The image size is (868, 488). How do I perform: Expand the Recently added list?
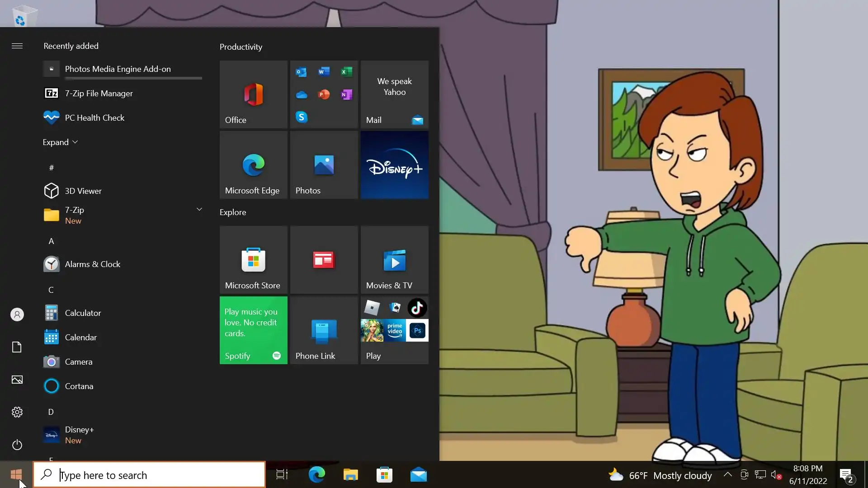tap(60, 142)
